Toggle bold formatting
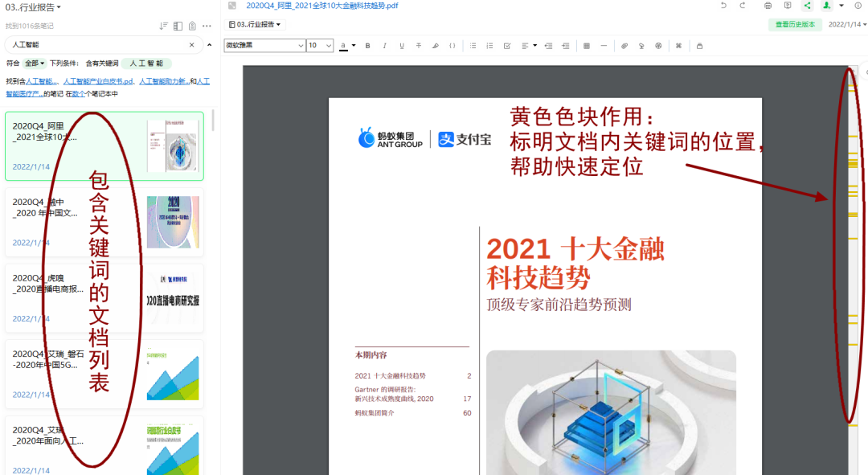The height and width of the screenshot is (475, 868). pyautogui.click(x=368, y=46)
